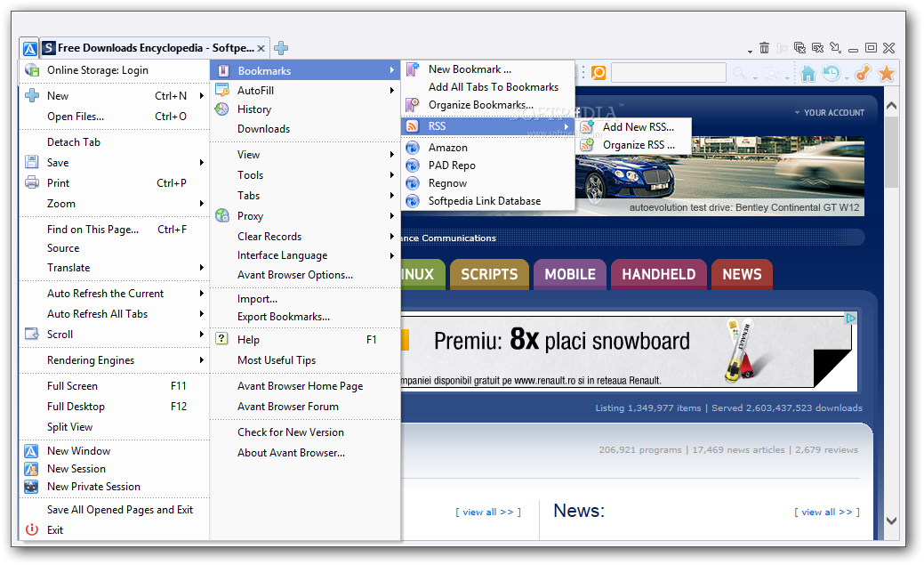This screenshot has width=924, height=565.
Task: Expand the Zoom submenu arrow
Action: tap(202, 204)
